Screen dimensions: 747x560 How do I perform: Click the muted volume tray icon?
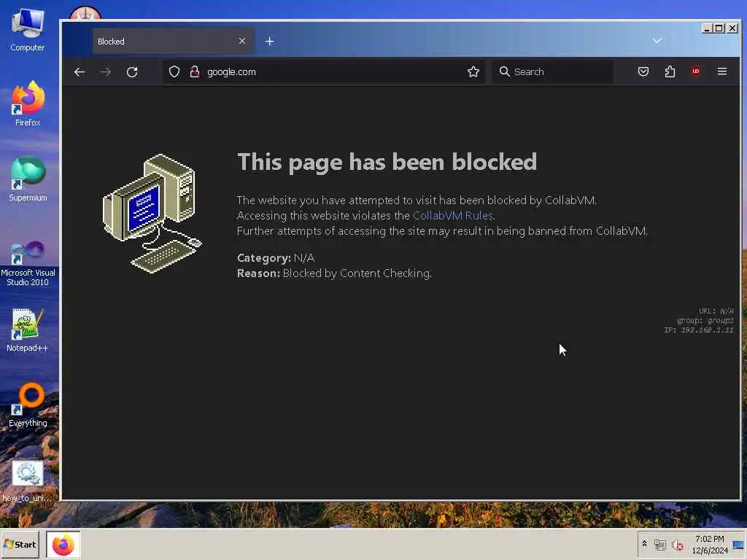[677, 545]
